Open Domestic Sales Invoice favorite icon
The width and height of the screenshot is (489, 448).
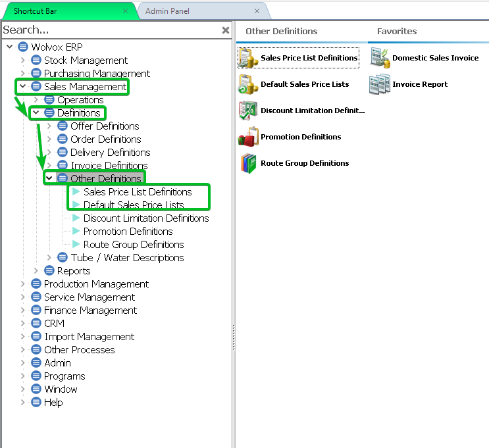tap(380, 58)
